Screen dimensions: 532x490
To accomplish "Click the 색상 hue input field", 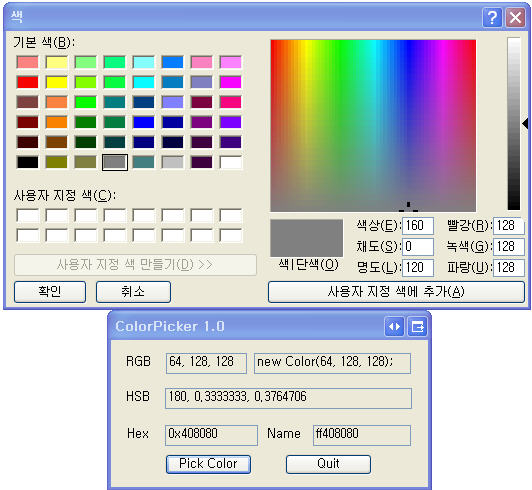I will 418,226.
